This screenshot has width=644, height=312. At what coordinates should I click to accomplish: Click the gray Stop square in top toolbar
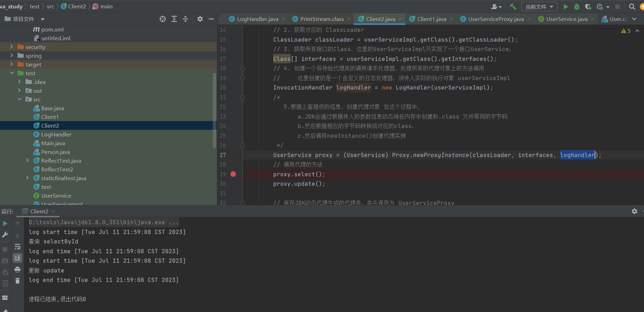(617, 6)
